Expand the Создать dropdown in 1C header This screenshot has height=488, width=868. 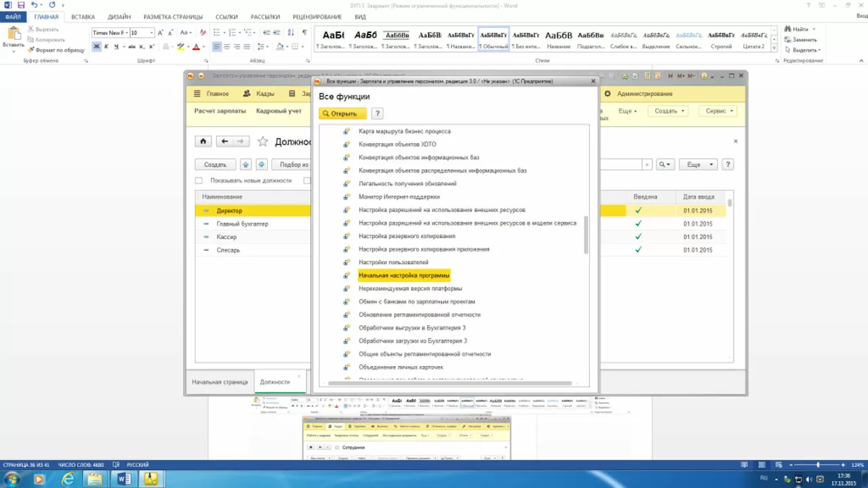coord(669,111)
